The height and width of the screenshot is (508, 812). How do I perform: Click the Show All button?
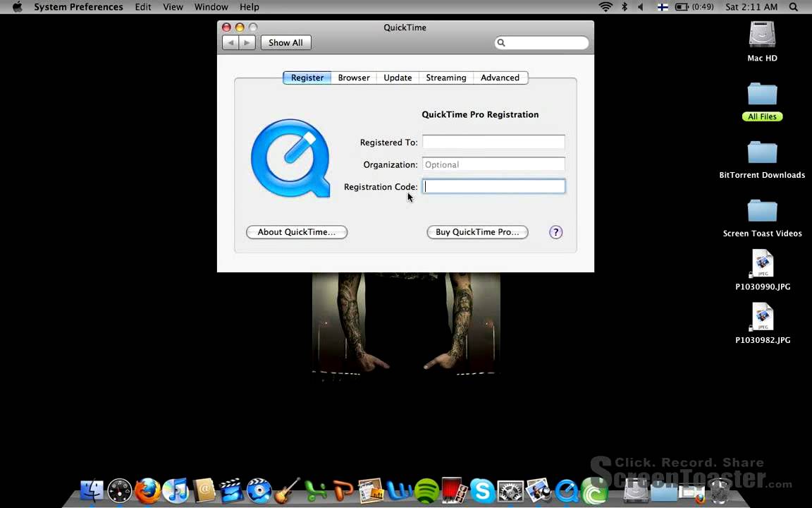(286, 42)
